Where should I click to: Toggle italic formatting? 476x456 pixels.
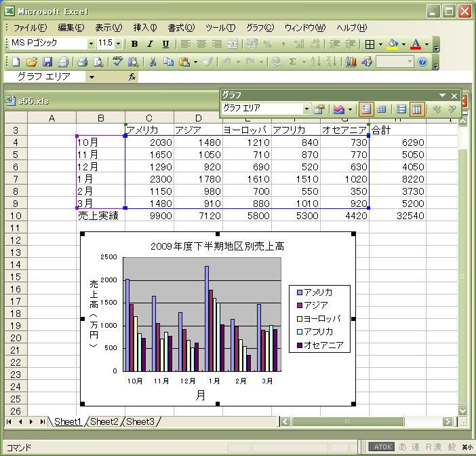point(150,44)
